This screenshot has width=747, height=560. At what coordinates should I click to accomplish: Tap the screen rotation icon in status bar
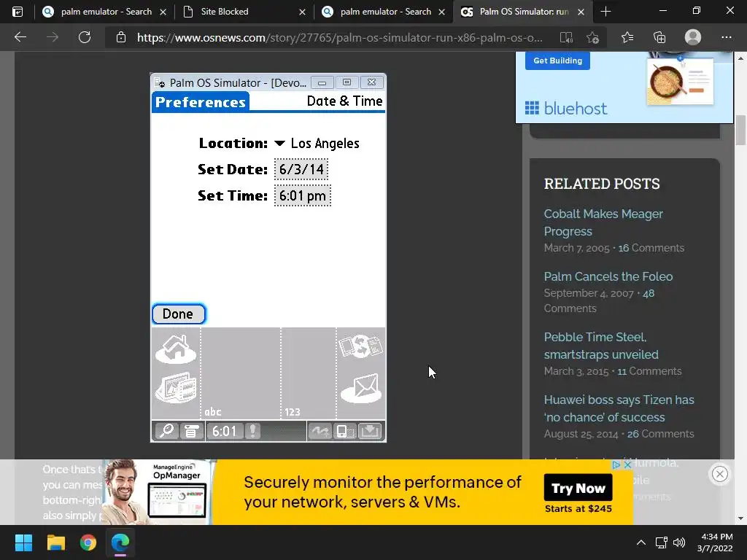[345, 432]
